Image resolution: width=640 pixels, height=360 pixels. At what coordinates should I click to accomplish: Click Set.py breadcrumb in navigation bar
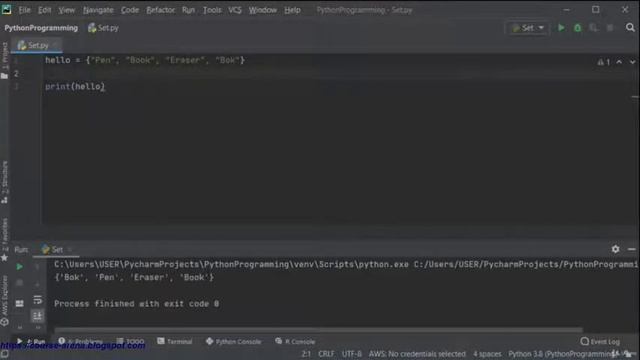(x=103, y=28)
